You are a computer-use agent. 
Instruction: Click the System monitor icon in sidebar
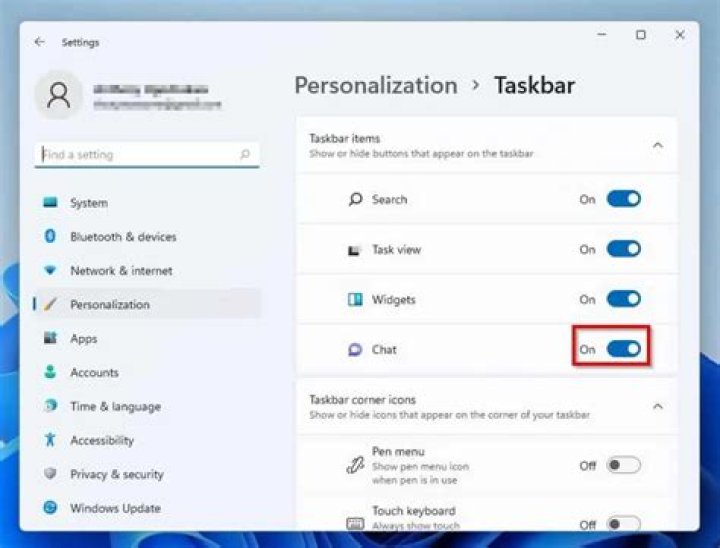[50, 202]
